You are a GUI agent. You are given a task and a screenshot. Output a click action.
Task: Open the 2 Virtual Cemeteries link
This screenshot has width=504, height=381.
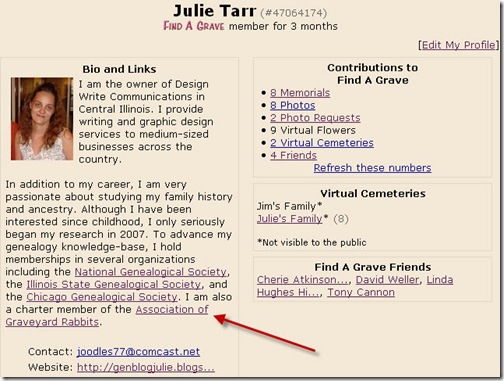click(322, 143)
